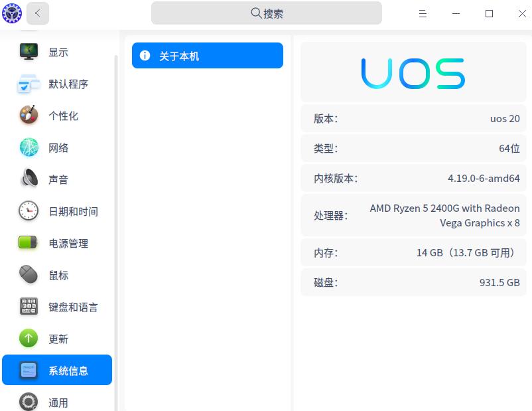Open 个性化 personalization settings
Viewport: 532px width, 411px height.
coord(29,116)
